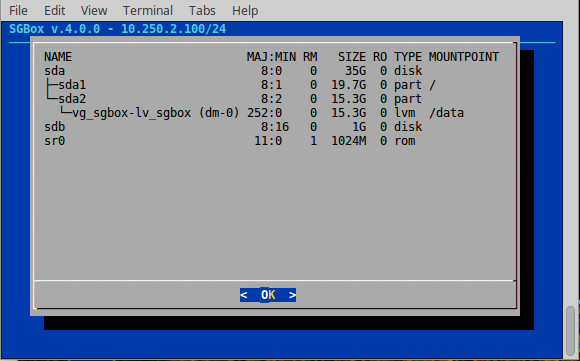Select the sr0 rom entry

click(54, 141)
